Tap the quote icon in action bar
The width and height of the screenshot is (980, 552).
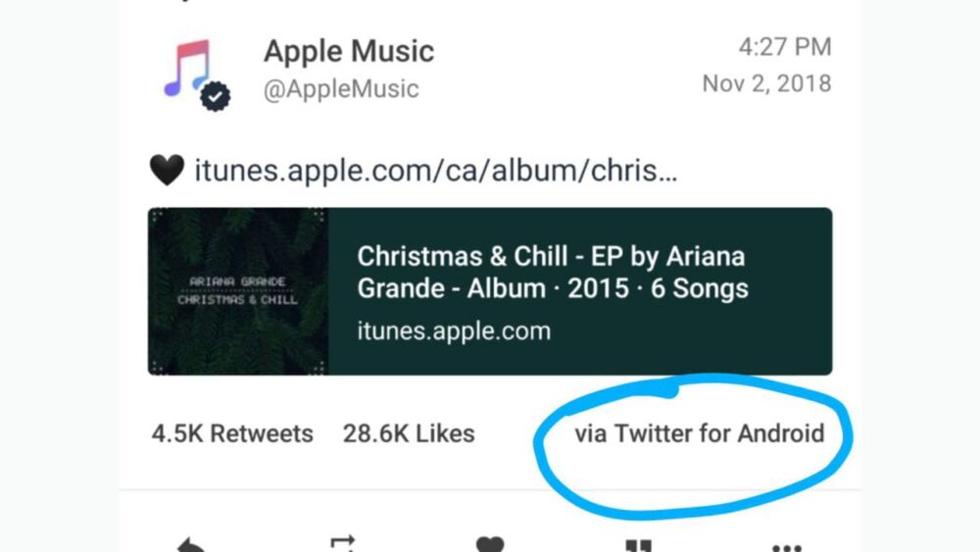click(x=639, y=545)
